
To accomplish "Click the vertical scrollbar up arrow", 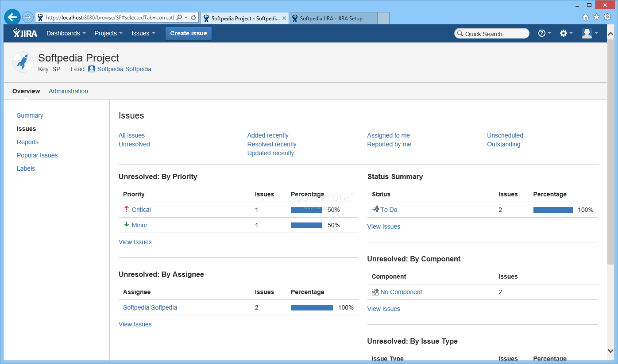I will [611, 33].
